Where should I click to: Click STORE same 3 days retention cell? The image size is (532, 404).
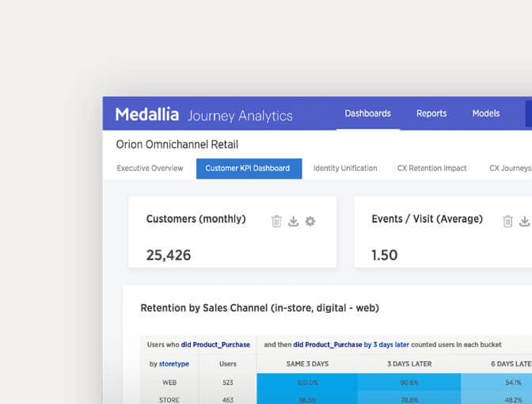tap(307, 398)
